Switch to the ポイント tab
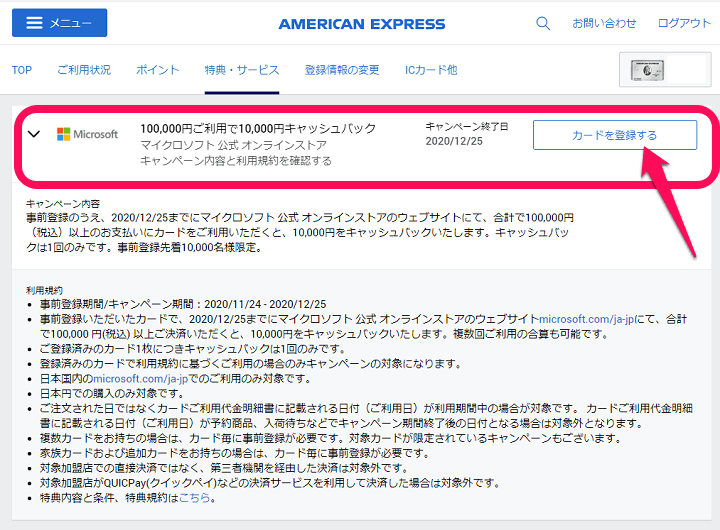Image resolution: width=720 pixels, height=530 pixels. [x=157, y=70]
